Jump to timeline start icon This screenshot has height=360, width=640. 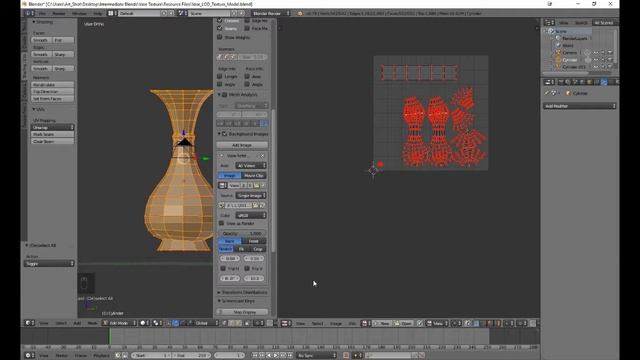(255, 356)
